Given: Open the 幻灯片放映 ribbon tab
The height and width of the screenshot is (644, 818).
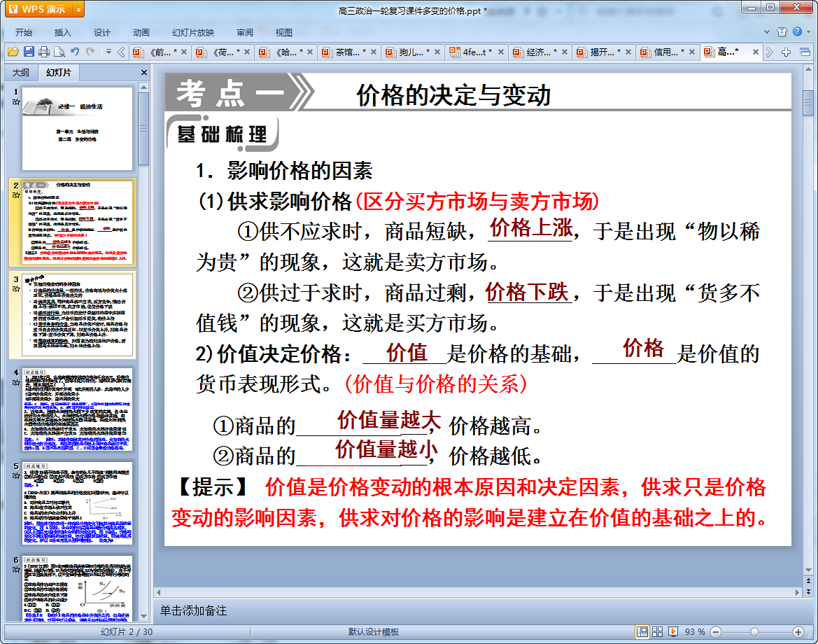Looking at the screenshot, I should pos(193,32).
